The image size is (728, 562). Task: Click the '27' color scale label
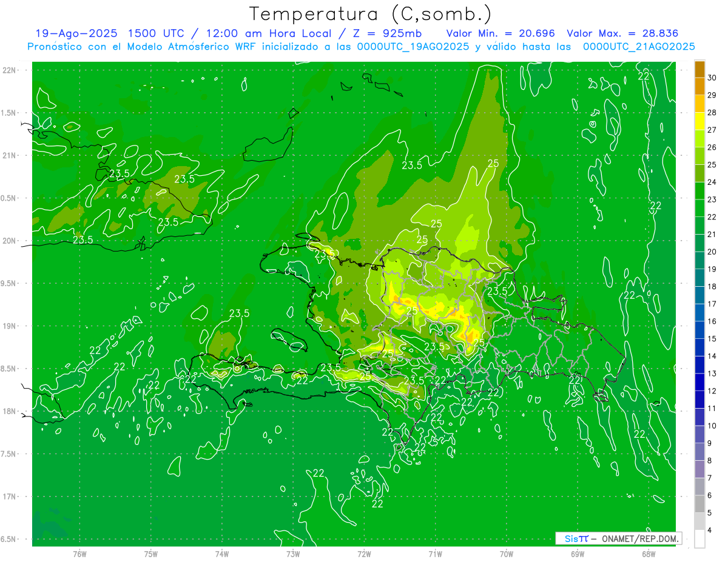coord(712,130)
